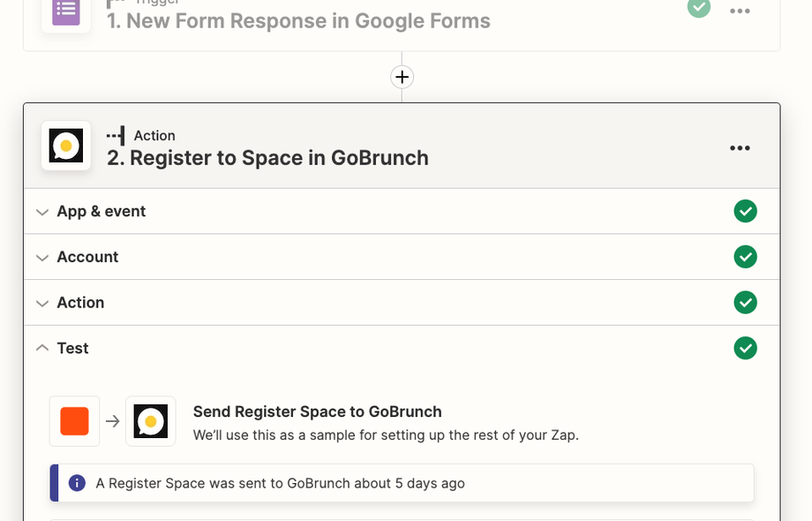Screen dimensions: 812x521
Task: Open the New Form Response trigger step
Action: click(298, 21)
